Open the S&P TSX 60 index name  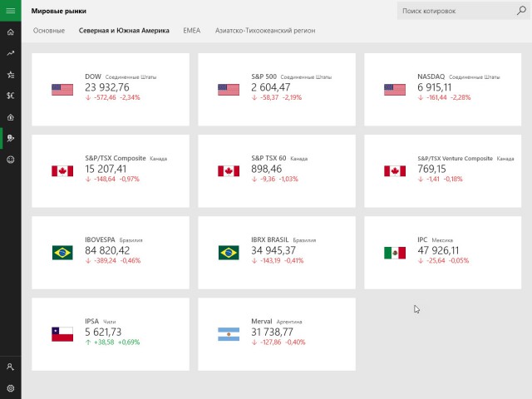tap(268, 158)
